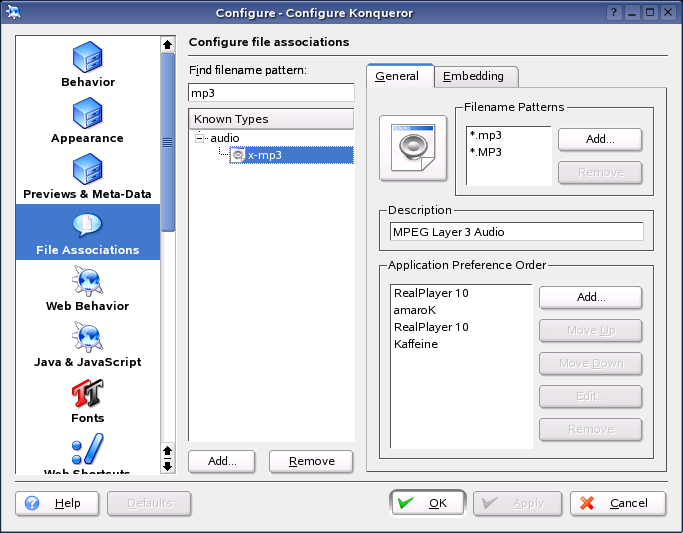Click the Description text field
Image resolution: width=683 pixels, height=533 pixels.
517,232
